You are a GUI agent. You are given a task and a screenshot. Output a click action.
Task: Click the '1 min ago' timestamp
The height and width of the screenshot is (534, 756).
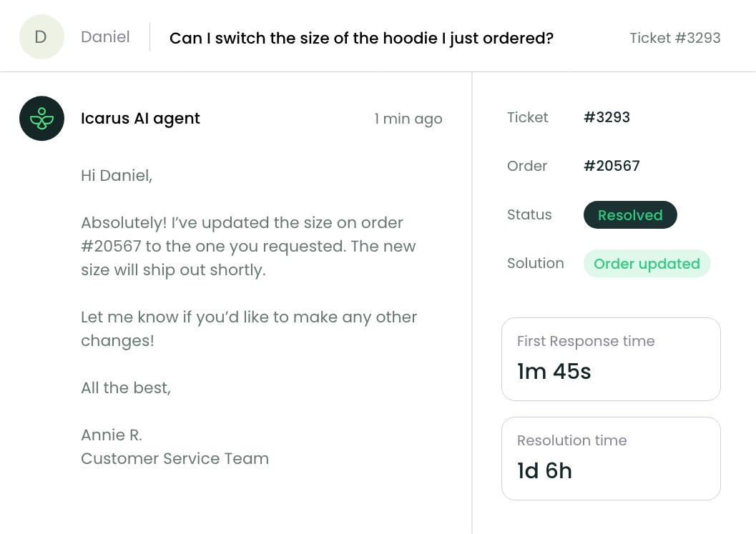pyautogui.click(x=408, y=119)
